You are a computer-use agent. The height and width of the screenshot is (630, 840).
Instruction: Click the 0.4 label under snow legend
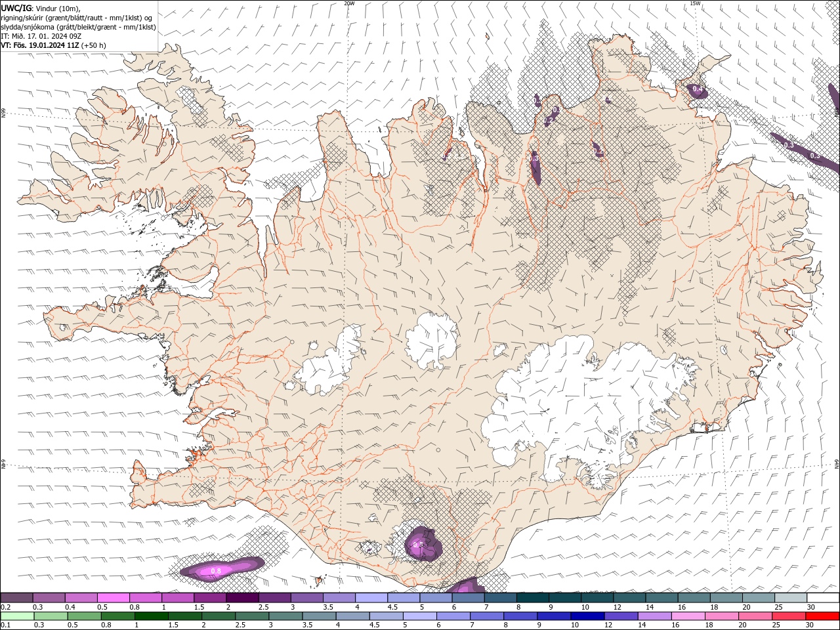click(x=70, y=607)
